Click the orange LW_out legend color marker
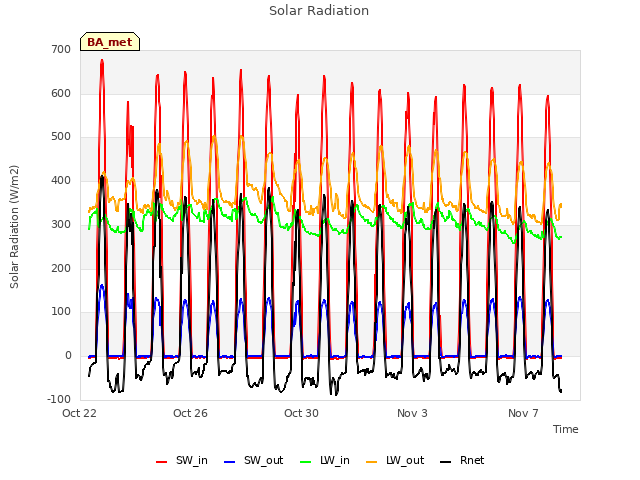The width and height of the screenshot is (640, 480). pyautogui.click(x=372, y=462)
